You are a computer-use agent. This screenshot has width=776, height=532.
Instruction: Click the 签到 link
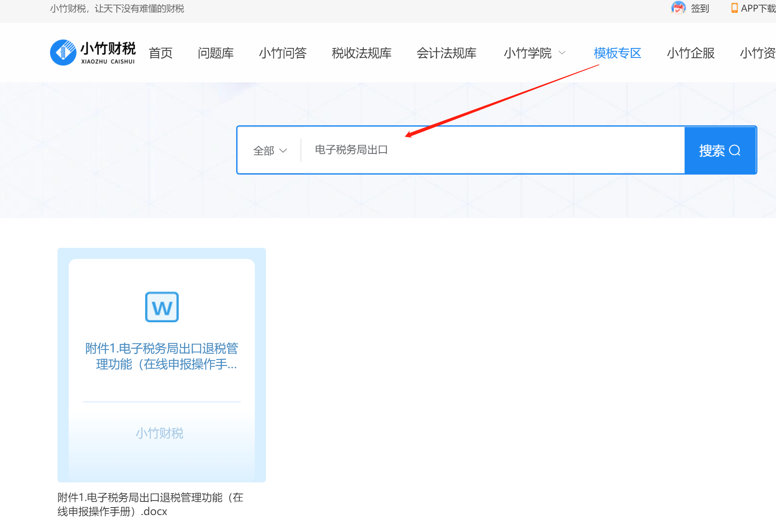pos(700,8)
